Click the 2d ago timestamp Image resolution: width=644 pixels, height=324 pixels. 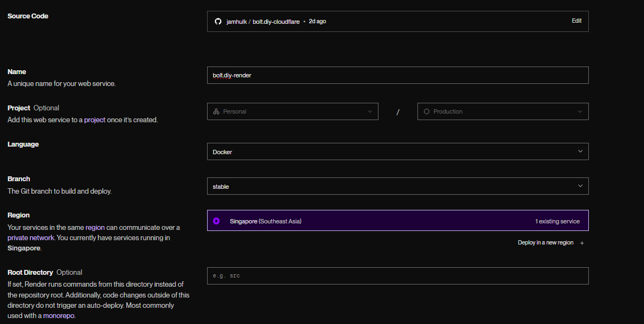[317, 21]
